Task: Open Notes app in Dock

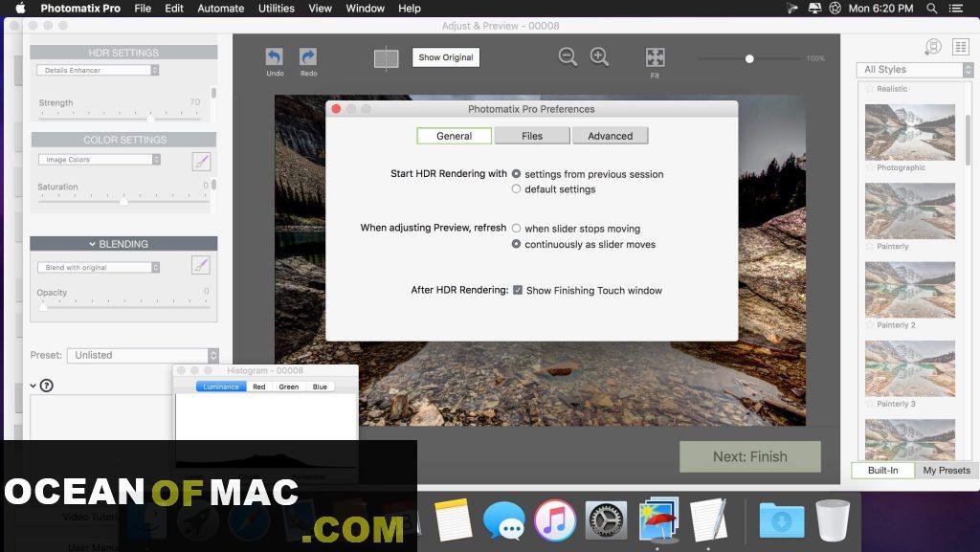Action: [453, 519]
